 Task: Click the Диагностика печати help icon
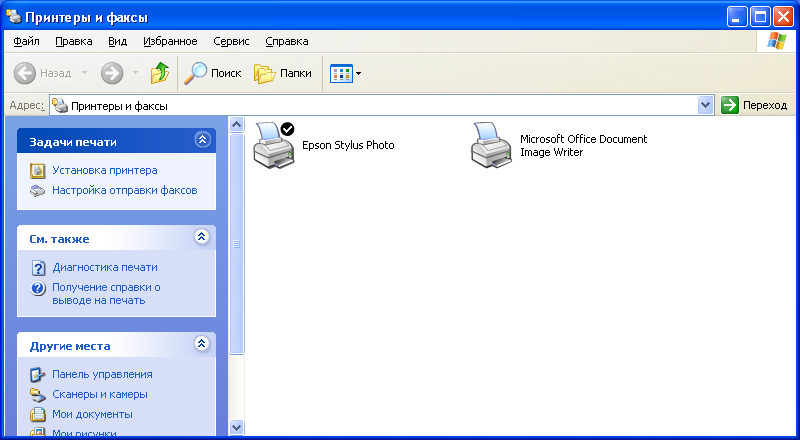pos(38,267)
